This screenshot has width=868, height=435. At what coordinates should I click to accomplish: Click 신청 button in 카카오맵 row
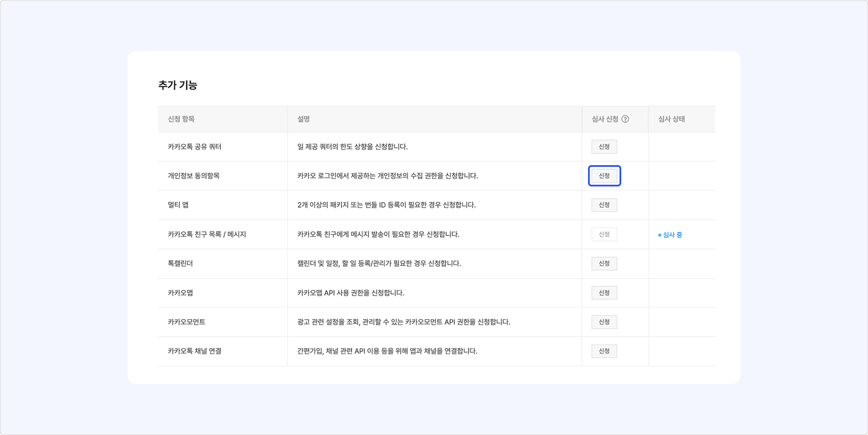tap(604, 293)
